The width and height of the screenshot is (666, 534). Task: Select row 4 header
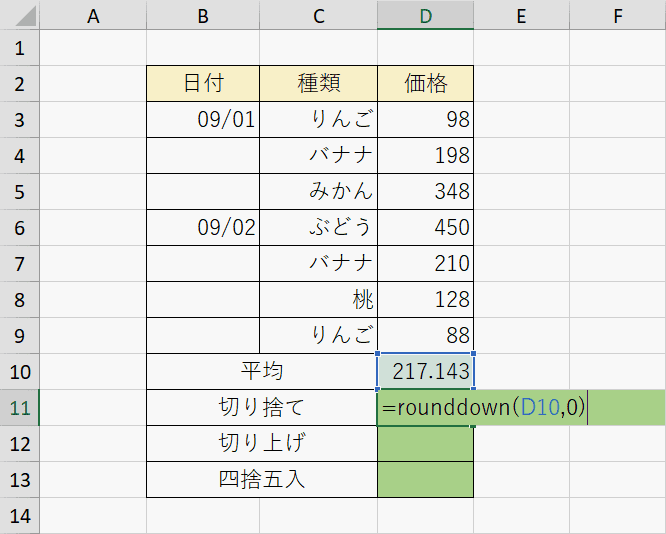tap(20, 155)
